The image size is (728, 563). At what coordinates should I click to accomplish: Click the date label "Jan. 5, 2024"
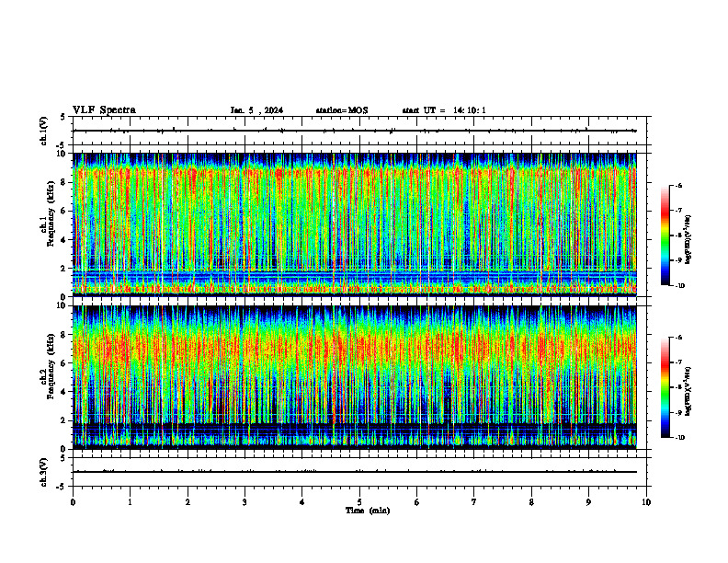click(256, 110)
